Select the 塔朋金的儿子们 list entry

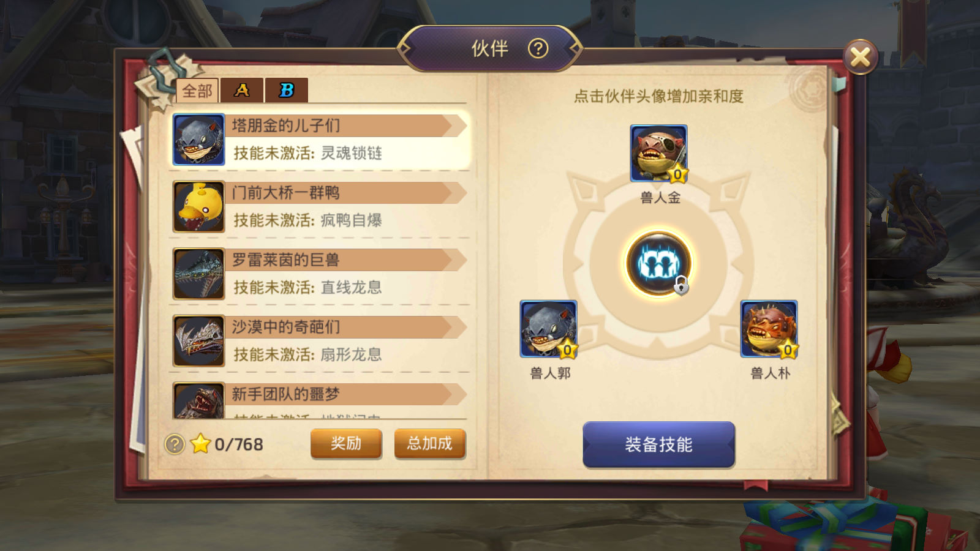(x=320, y=140)
